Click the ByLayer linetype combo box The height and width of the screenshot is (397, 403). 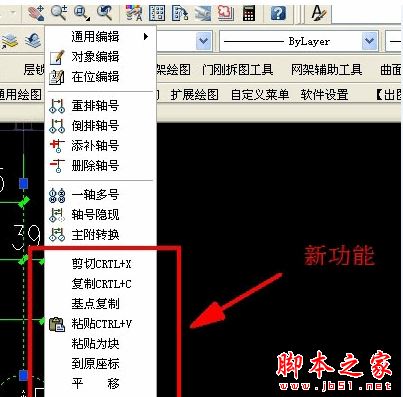299,41
